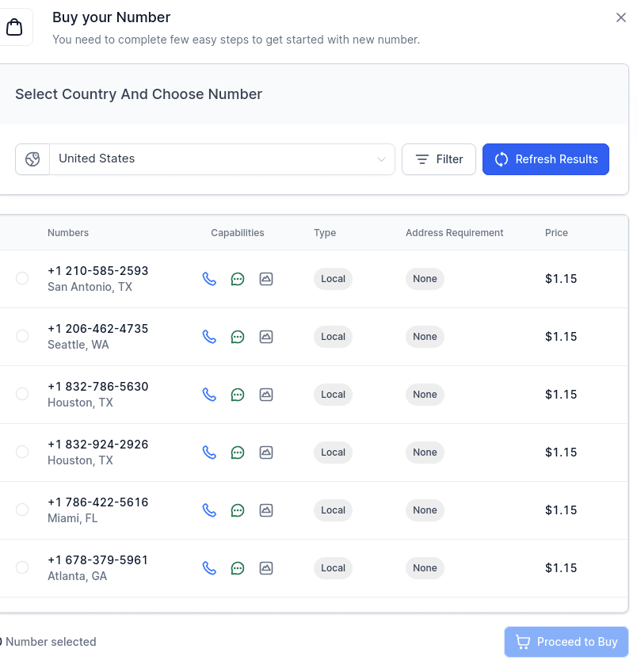Click the voice call capability icon for 210-585-2593
Image resolution: width=637 pixels, height=672 pixels.
tap(209, 279)
